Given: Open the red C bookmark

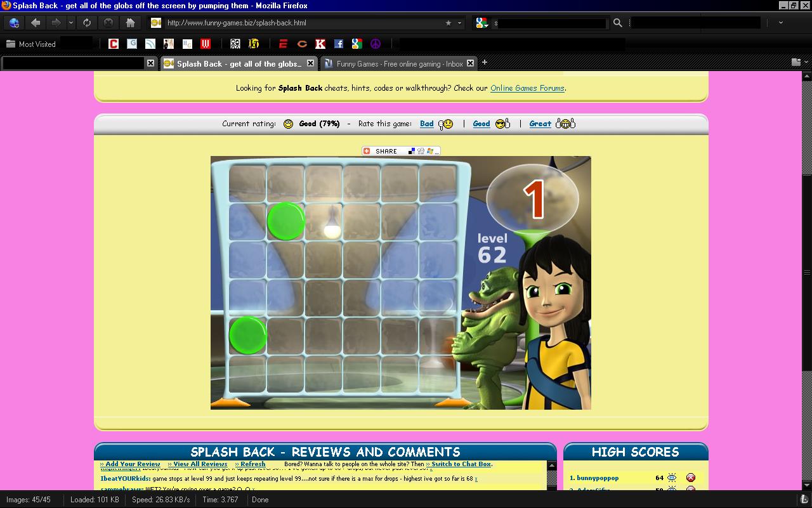Looking at the screenshot, I should (x=114, y=44).
